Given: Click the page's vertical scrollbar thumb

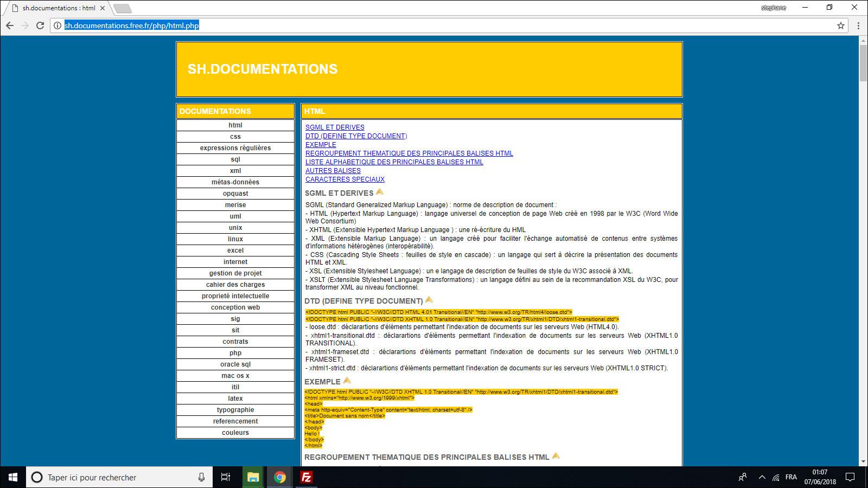Looking at the screenshot, I should [863, 62].
